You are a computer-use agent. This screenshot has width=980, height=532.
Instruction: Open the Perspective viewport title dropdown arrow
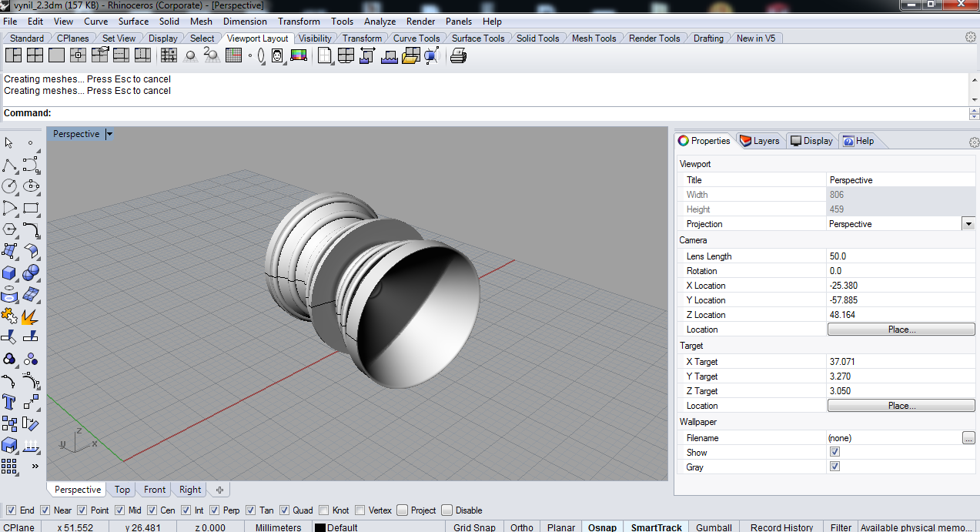click(109, 134)
